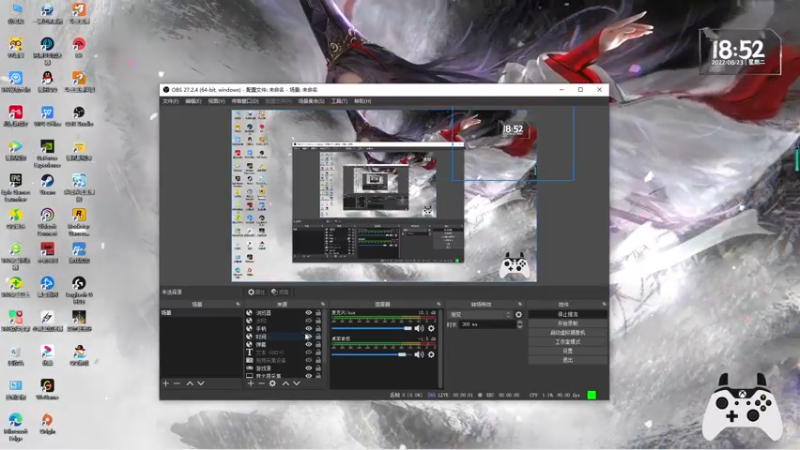Toggle visibility eye of 视频采集设备 source

coord(309,360)
